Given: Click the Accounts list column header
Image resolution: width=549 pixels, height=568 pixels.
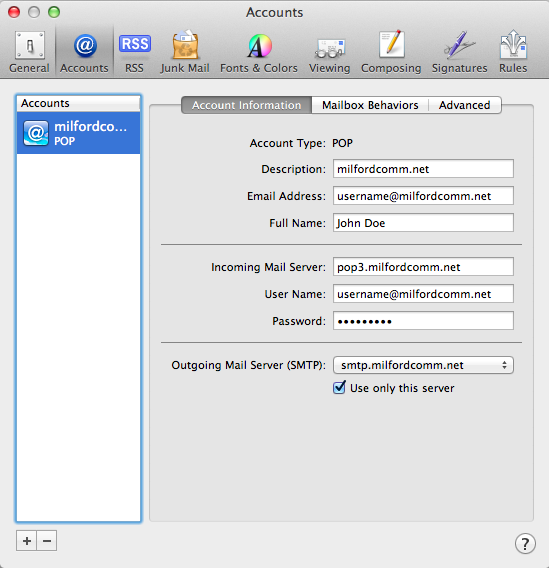Looking at the screenshot, I should (x=78, y=103).
